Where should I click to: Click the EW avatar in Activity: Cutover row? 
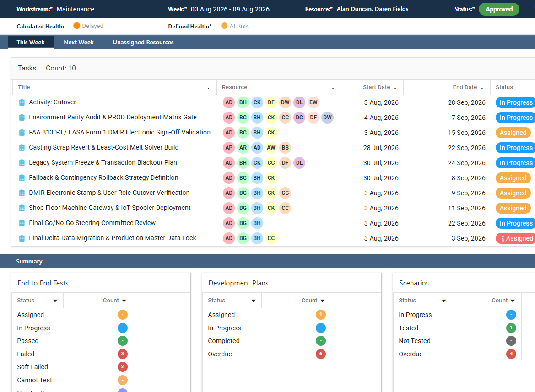[x=313, y=102]
